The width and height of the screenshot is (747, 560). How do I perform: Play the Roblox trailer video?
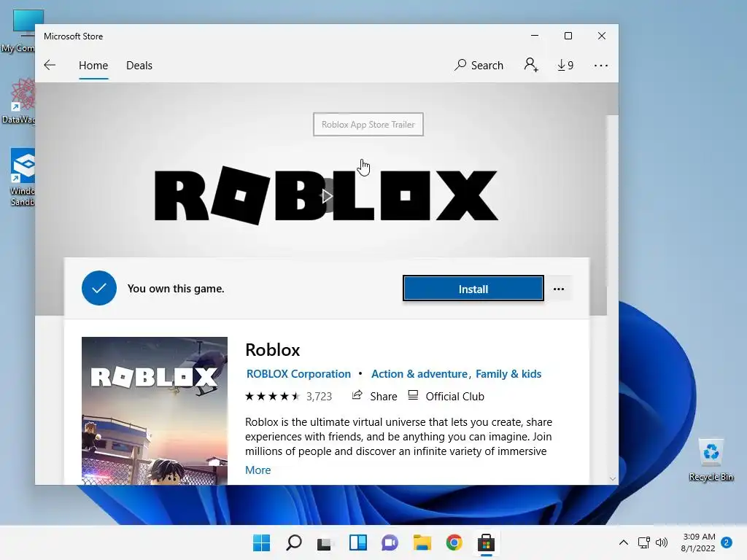pos(326,195)
